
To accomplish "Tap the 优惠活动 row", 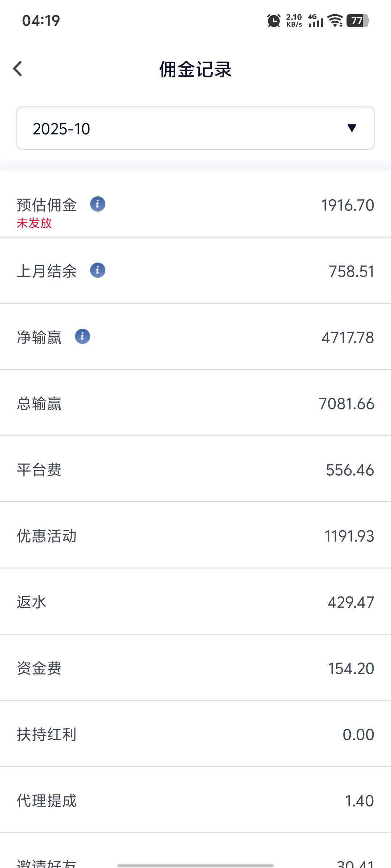I will [x=195, y=536].
